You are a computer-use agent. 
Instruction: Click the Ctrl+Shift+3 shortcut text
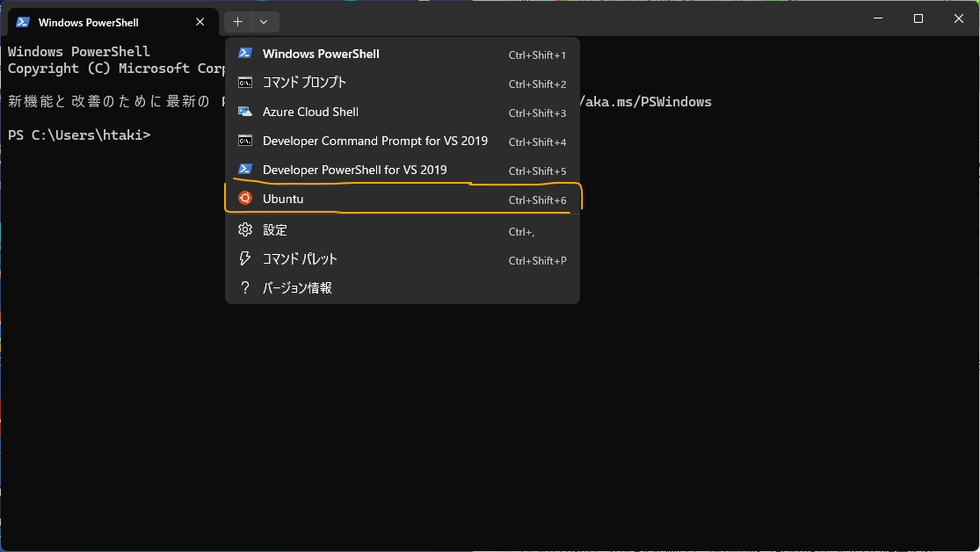(538, 113)
